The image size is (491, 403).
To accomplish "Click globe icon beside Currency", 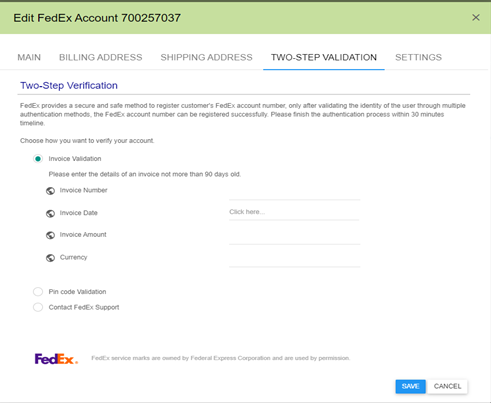I will coord(50,258).
